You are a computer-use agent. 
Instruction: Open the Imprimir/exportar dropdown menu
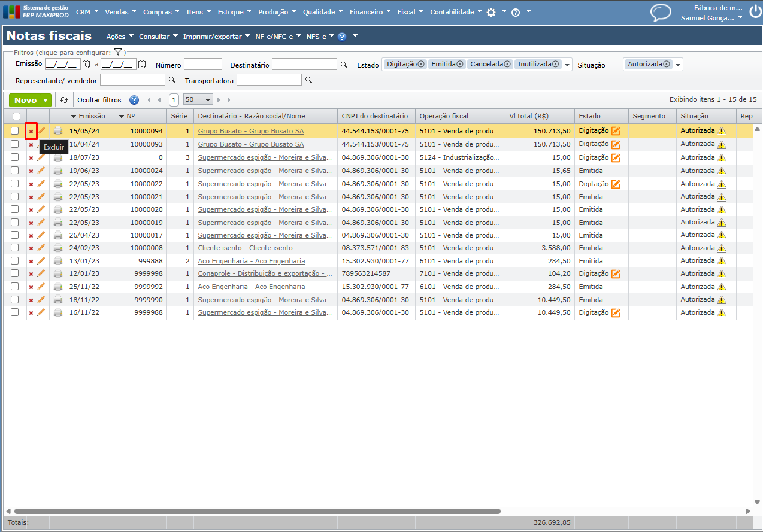pos(217,37)
